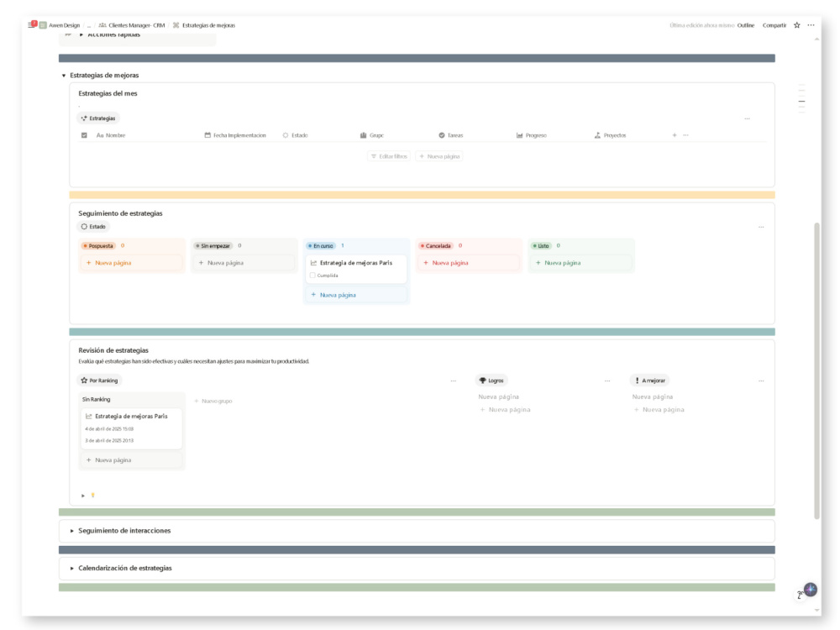
Task: Mark page as favorite with star icon
Action: tap(796, 25)
